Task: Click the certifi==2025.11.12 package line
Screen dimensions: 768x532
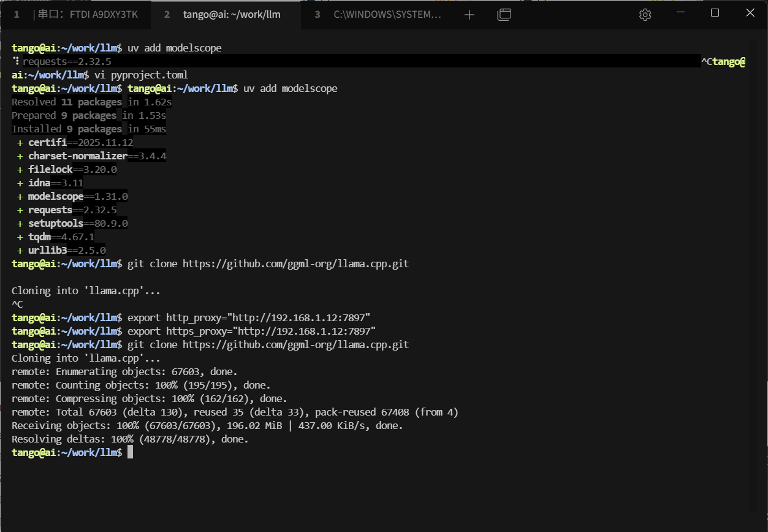Action: (80, 143)
